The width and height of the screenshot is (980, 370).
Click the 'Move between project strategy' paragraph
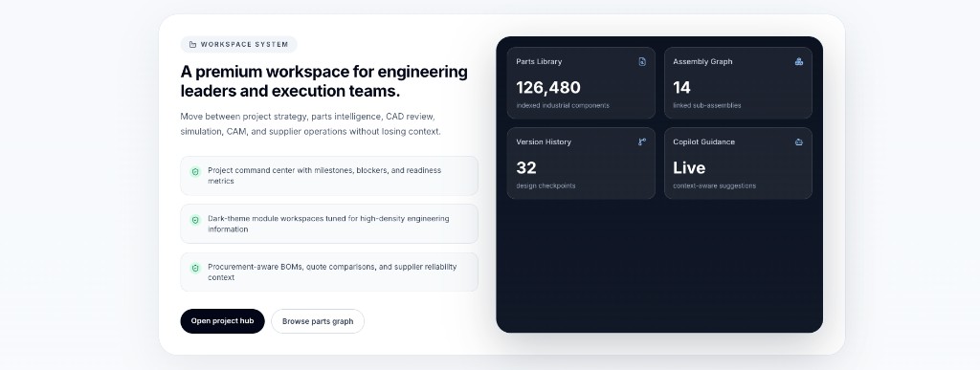click(311, 124)
